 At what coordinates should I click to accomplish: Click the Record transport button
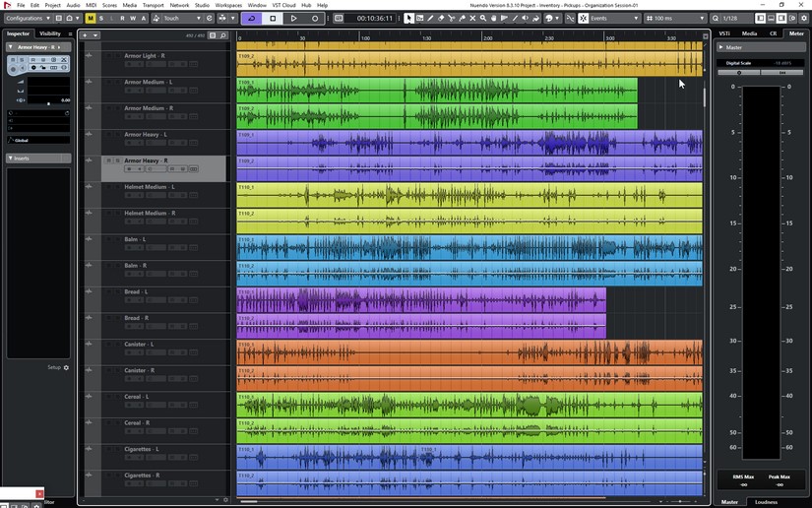point(315,18)
